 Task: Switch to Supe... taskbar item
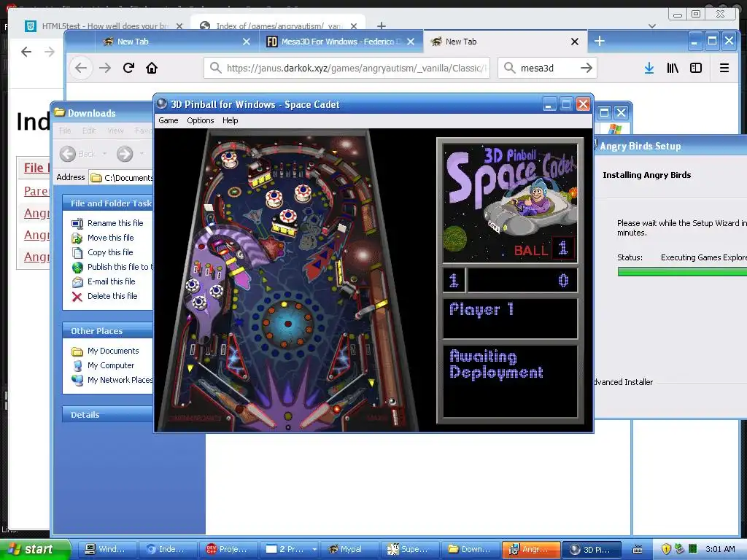(410, 550)
